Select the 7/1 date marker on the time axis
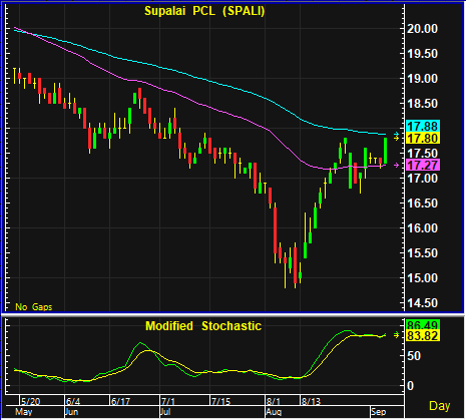The image size is (466, 420). point(168,401)
